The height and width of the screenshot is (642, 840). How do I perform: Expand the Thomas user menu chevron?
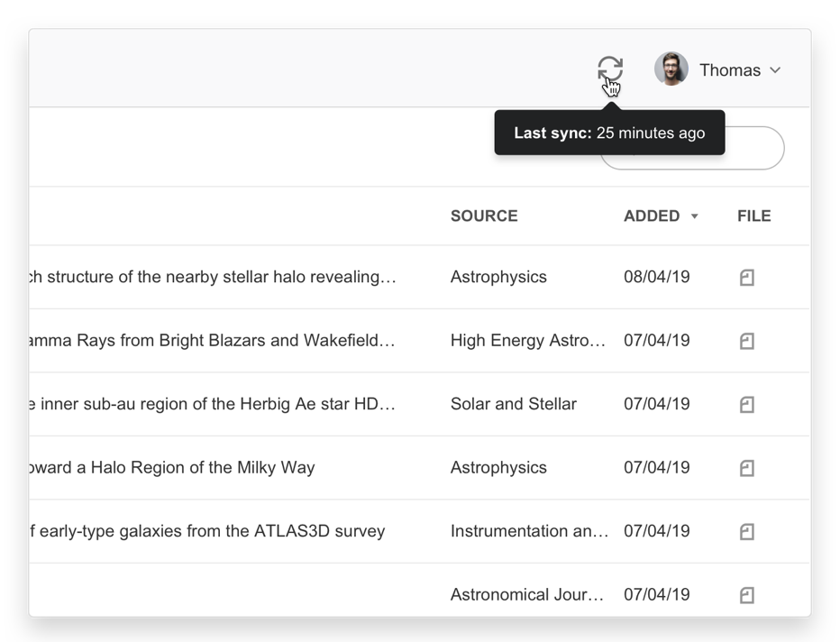(x=775, y=70)
